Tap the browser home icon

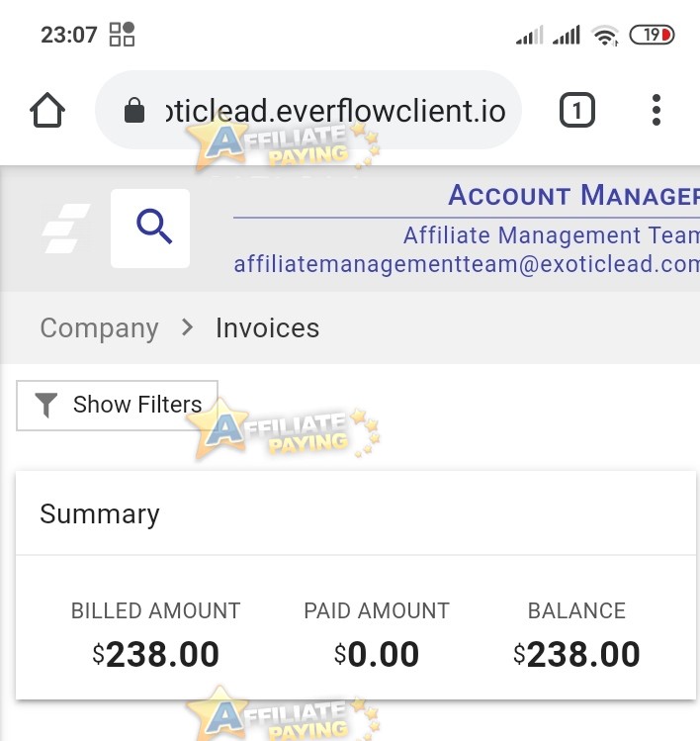click(47, 110)
